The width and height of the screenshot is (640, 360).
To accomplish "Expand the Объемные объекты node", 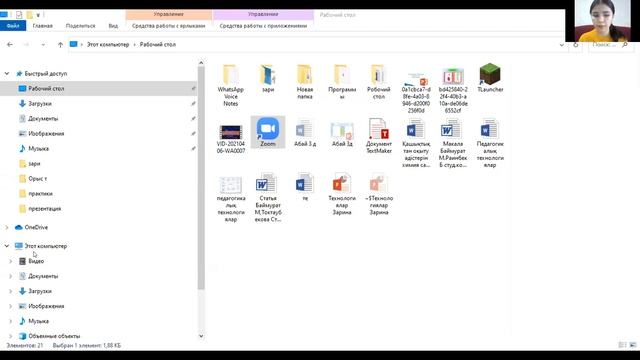I will 11,336.
